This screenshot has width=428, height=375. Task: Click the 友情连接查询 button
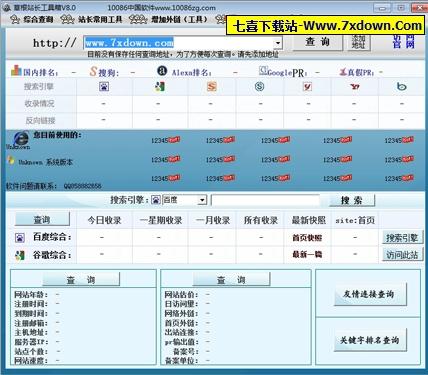[x=370, y=294]
